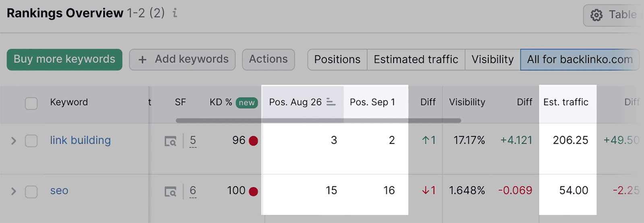Expand the link building row
Image resolution: width=644 pixels, height=223 pixels.
point(14,141)
